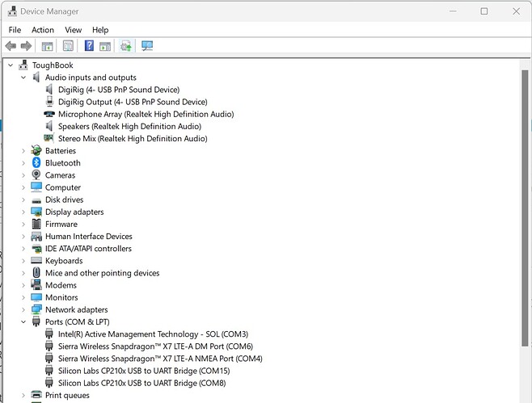Click the Stereo Mix device icon

(49, 138)
